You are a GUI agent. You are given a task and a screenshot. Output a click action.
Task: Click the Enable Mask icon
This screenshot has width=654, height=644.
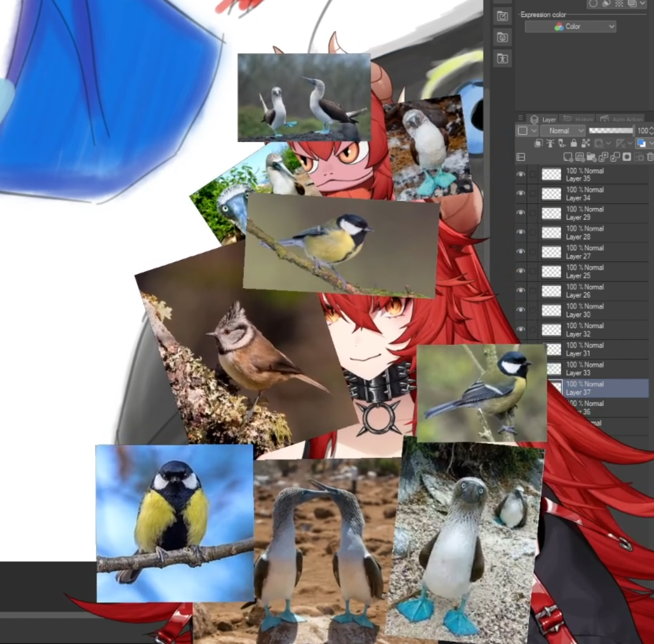pyautogui.click(x=599, y=144)
